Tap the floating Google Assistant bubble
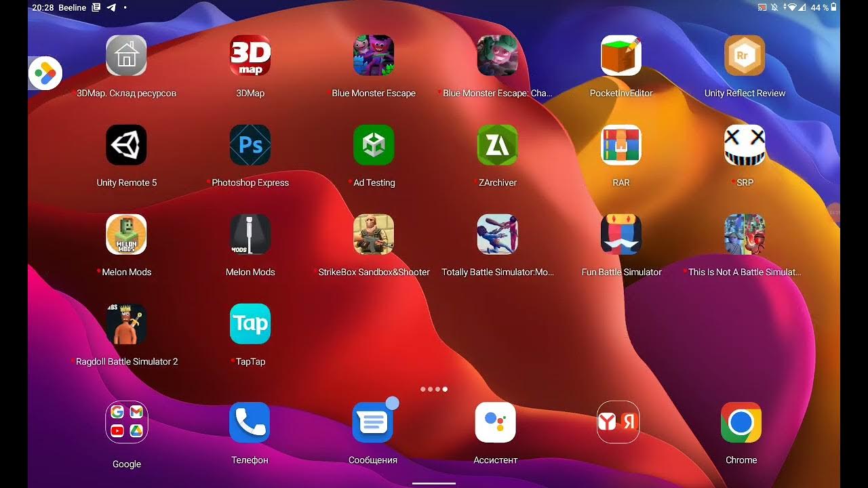Viewport: 868px width, 488px height. point(45,73)
